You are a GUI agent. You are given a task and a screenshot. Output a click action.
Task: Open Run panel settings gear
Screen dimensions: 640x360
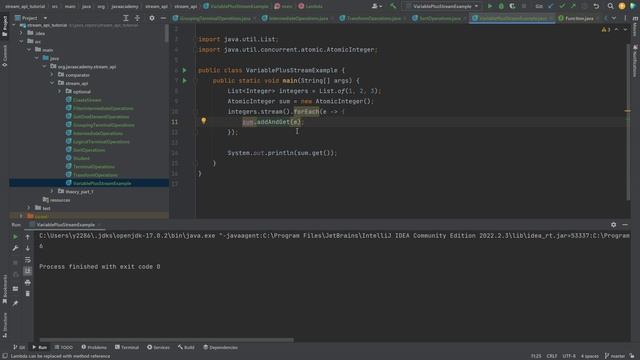[613, 225]
